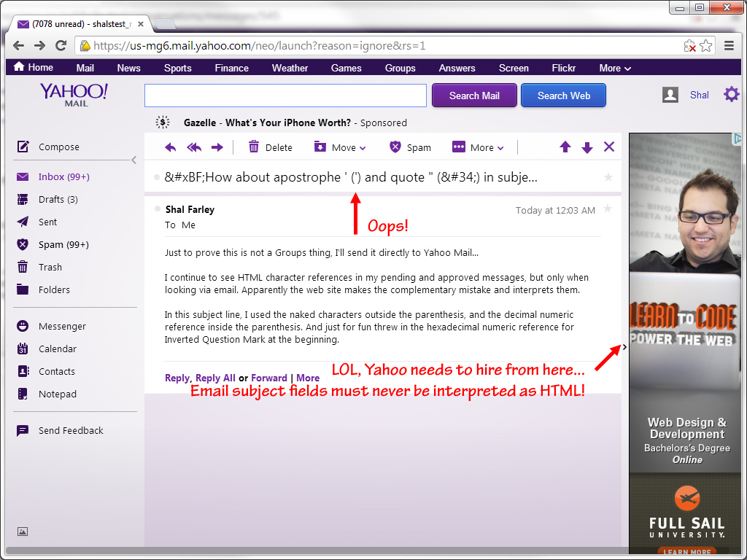Click the More link below message
The width and height of the screenshot is (747, 560).
click(308, 378)
